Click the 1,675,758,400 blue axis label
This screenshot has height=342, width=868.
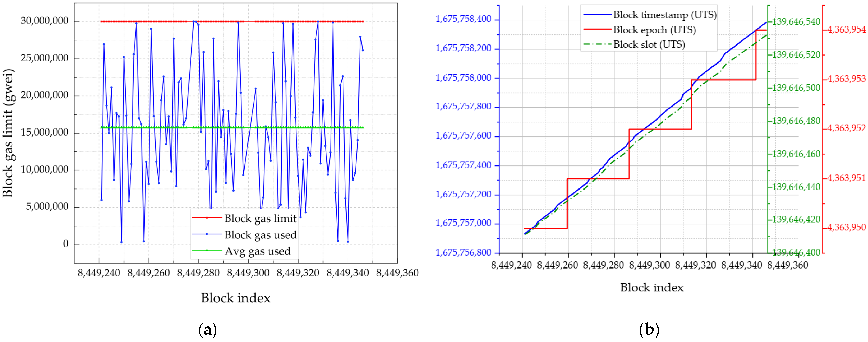click(x=463, y=19)
